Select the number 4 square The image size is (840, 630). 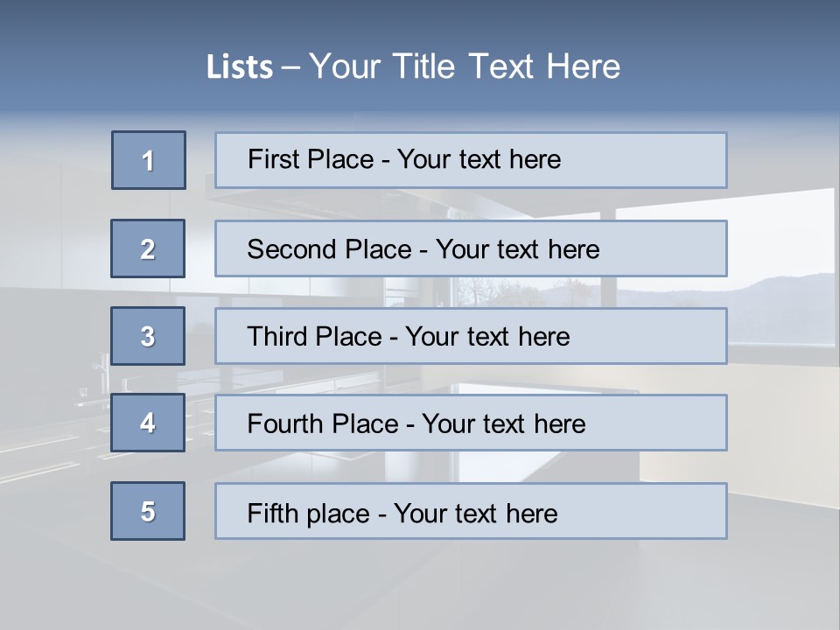point(148,423)
